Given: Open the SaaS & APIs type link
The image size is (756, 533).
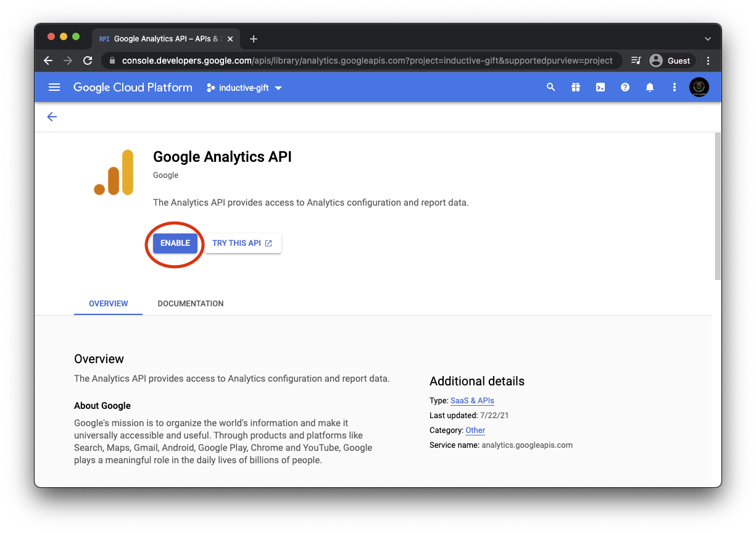Looking at the screenshot, I should pyautogui.click(x=472, y=401).
